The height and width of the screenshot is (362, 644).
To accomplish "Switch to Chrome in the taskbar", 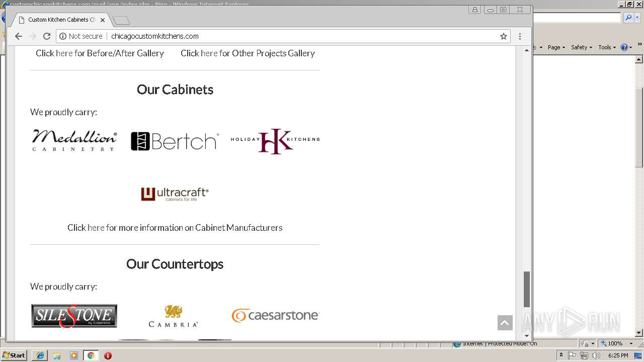I will (x=91, y=355).
